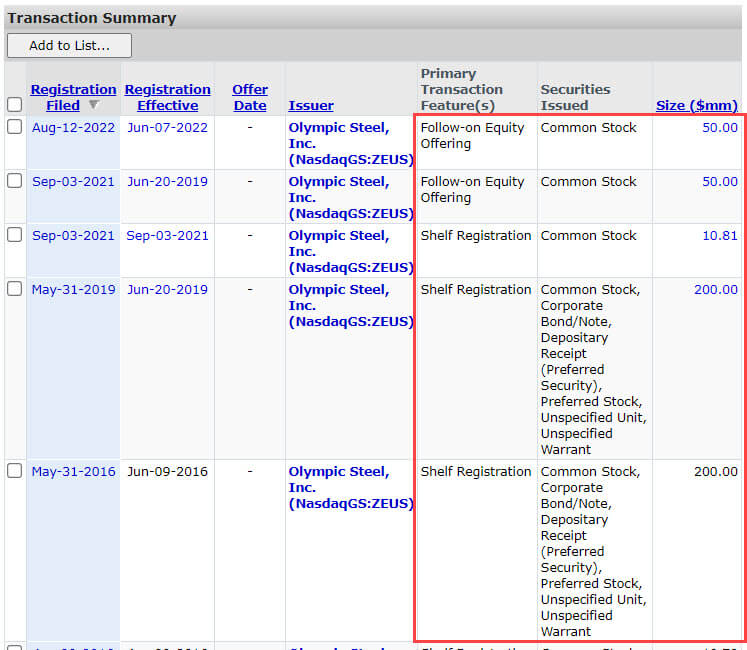Select Jun-09-2016 effective date text

coord(167,471)
